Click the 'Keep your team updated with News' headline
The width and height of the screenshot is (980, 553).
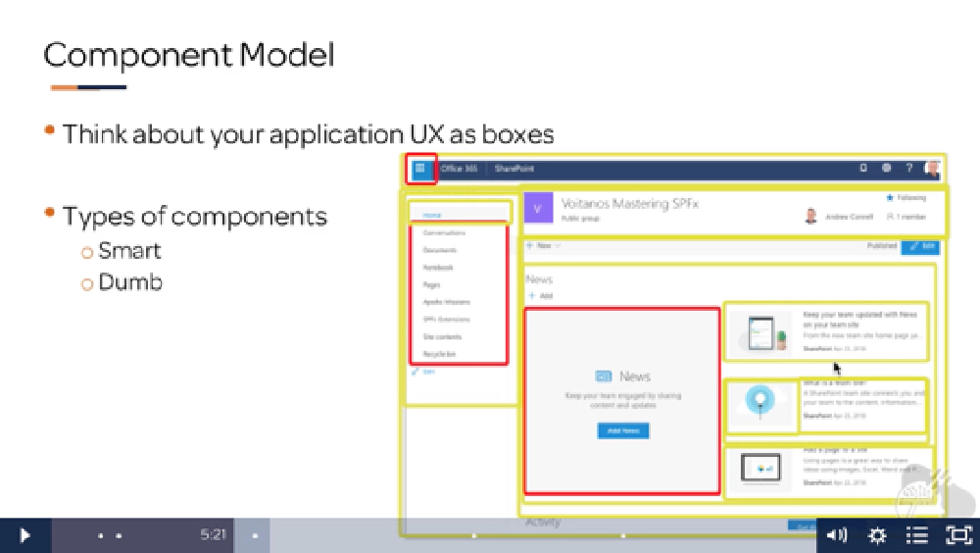(x=860, y=319)
